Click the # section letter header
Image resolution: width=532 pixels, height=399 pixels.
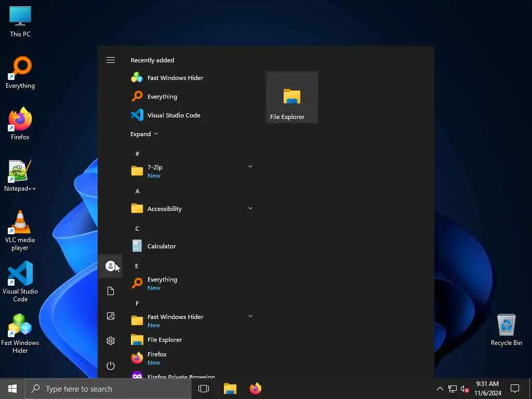(137, 154)
